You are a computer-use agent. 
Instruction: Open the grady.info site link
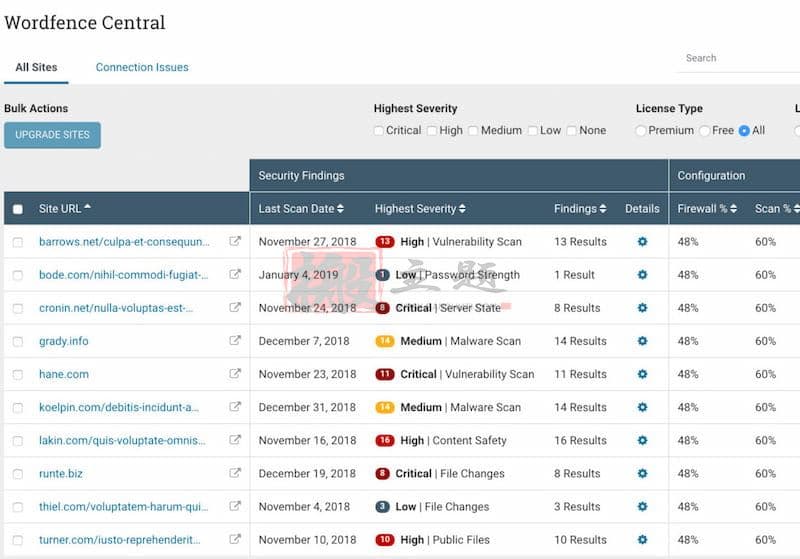pos(64,341)
